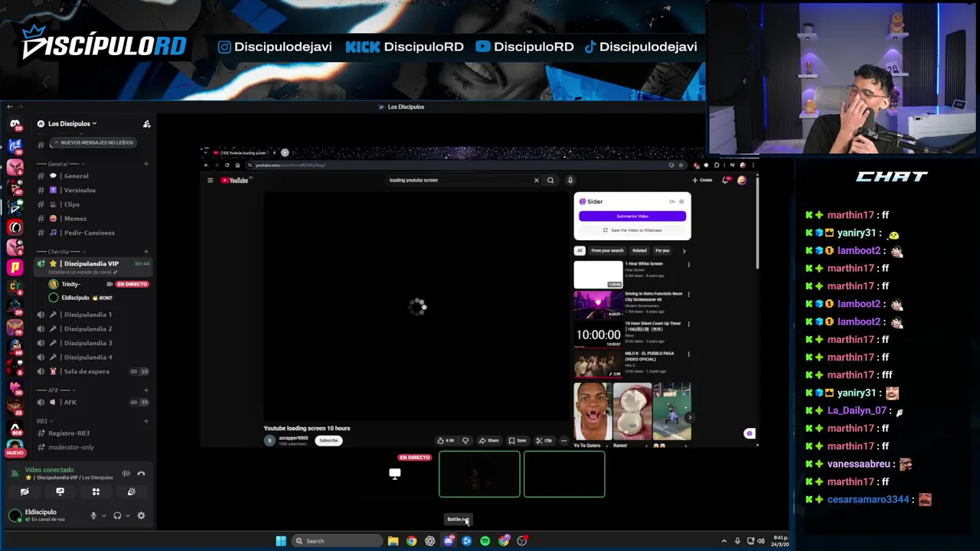Open the NUEVO badge server icon
980x551 pixels.
coord(15,446)
